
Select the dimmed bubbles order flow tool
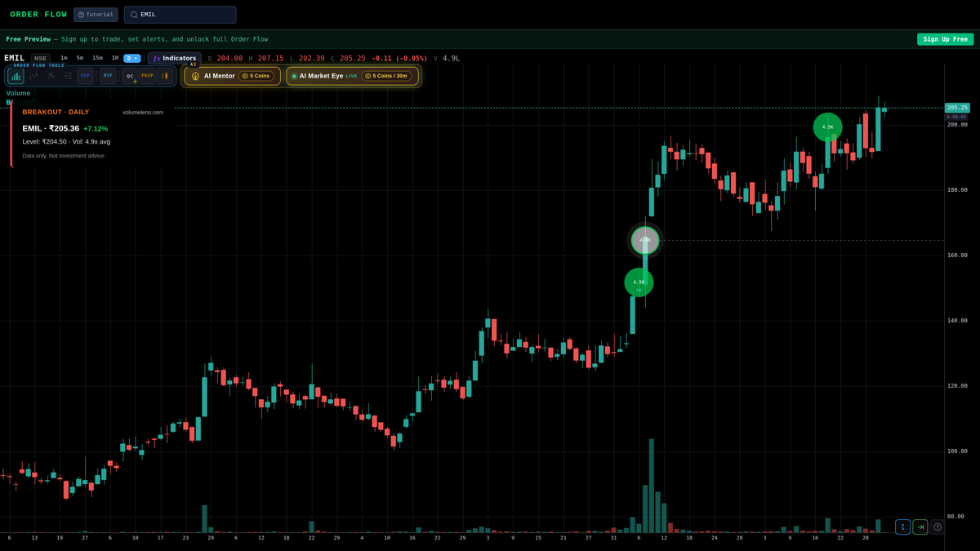pyautogui.click(x=51, y=76)
